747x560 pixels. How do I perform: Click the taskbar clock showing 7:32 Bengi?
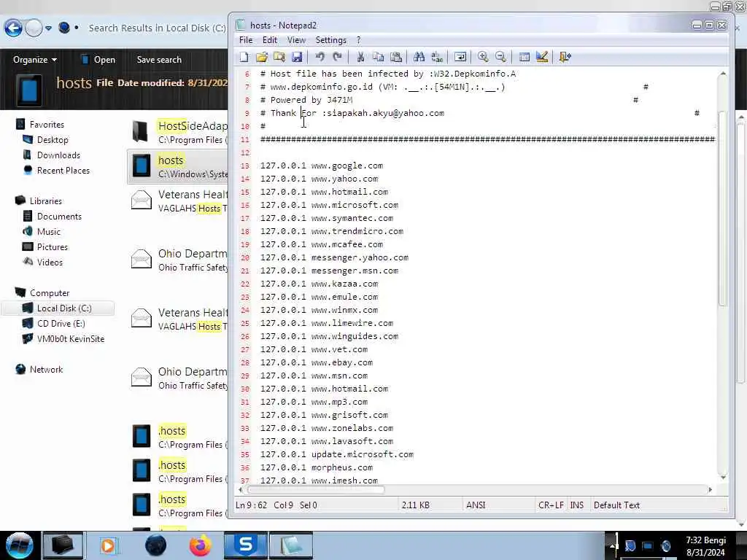705,546
